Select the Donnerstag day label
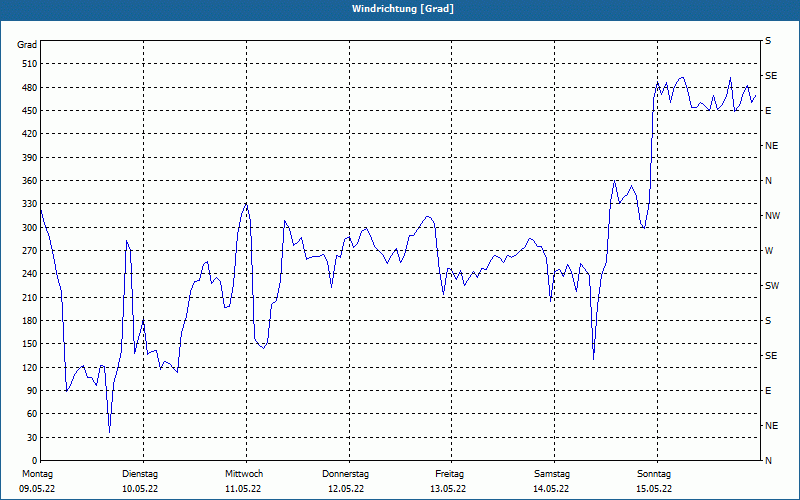The height and width of the screenshot is (500, 800). 345,474
